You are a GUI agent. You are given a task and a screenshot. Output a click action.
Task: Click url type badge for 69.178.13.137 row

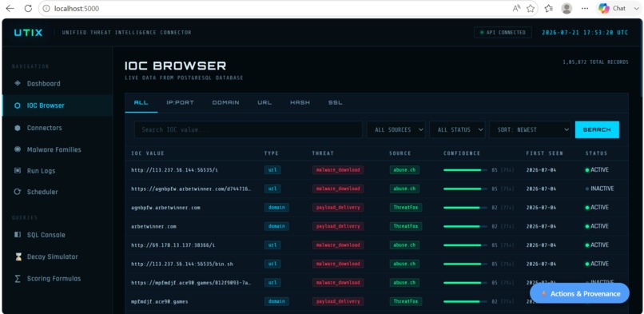point(272,245)
